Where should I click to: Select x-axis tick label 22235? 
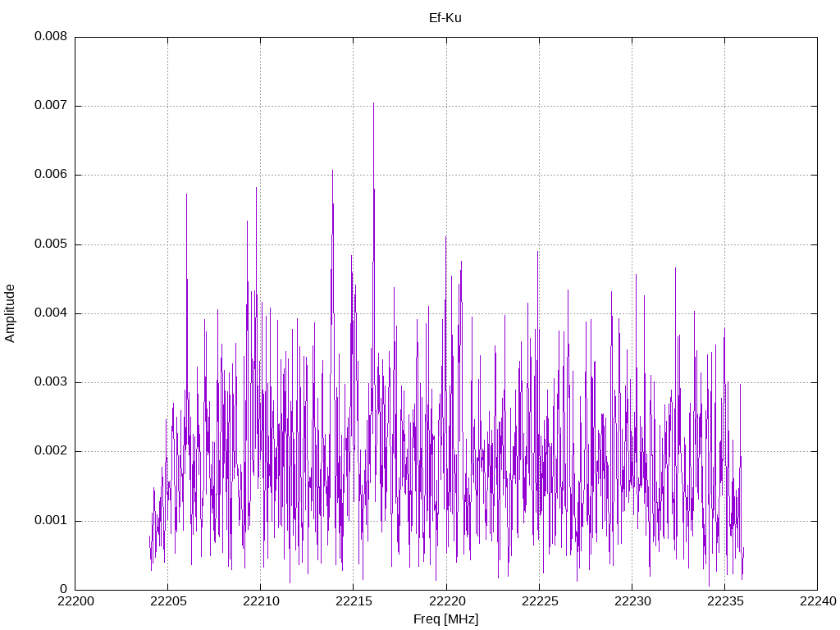coord(725,601)
